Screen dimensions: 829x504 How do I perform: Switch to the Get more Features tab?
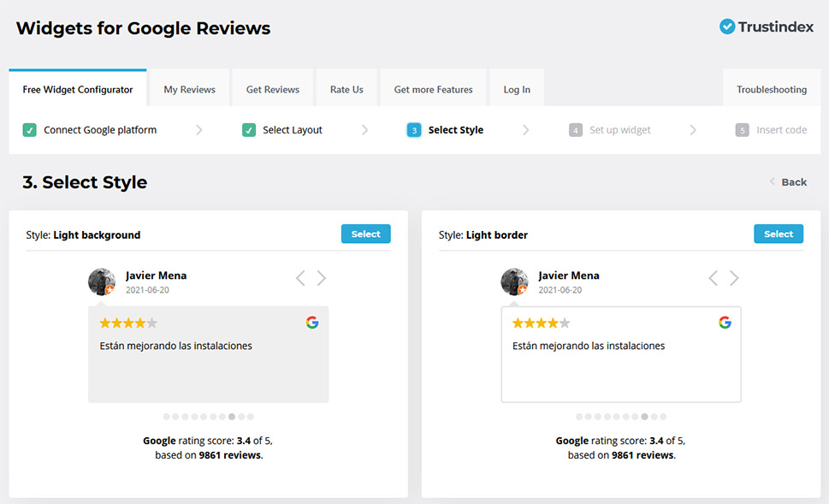tap(433, 89)
